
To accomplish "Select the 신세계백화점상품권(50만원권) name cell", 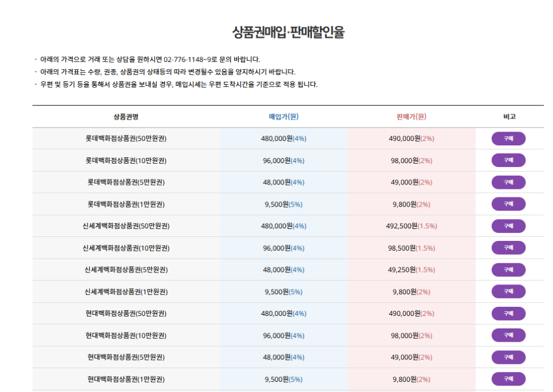I will point(126,226).
